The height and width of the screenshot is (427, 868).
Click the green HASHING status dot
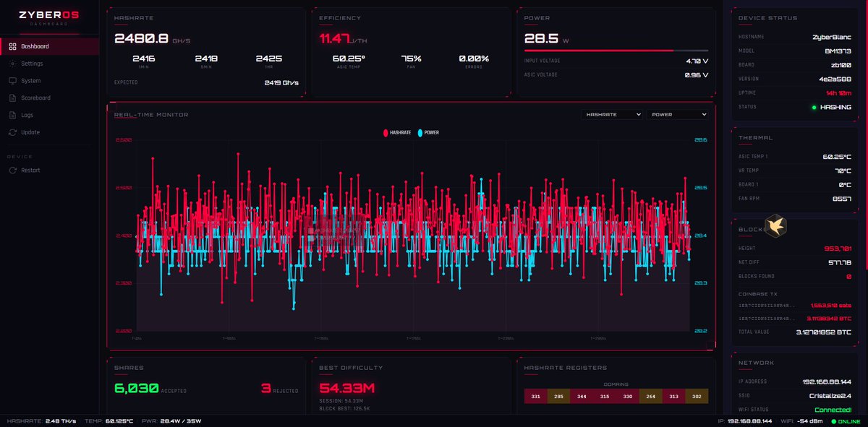pos(814,107)
